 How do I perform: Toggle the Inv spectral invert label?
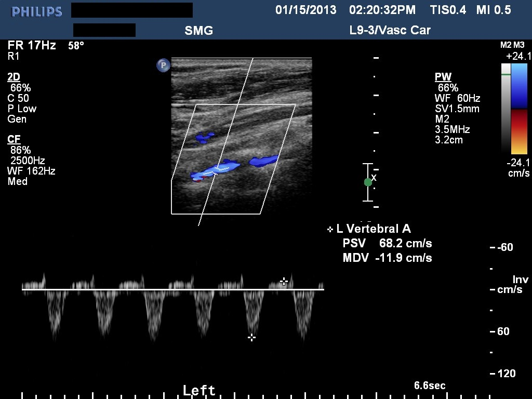pyautogui.click(x=520, y=280)
